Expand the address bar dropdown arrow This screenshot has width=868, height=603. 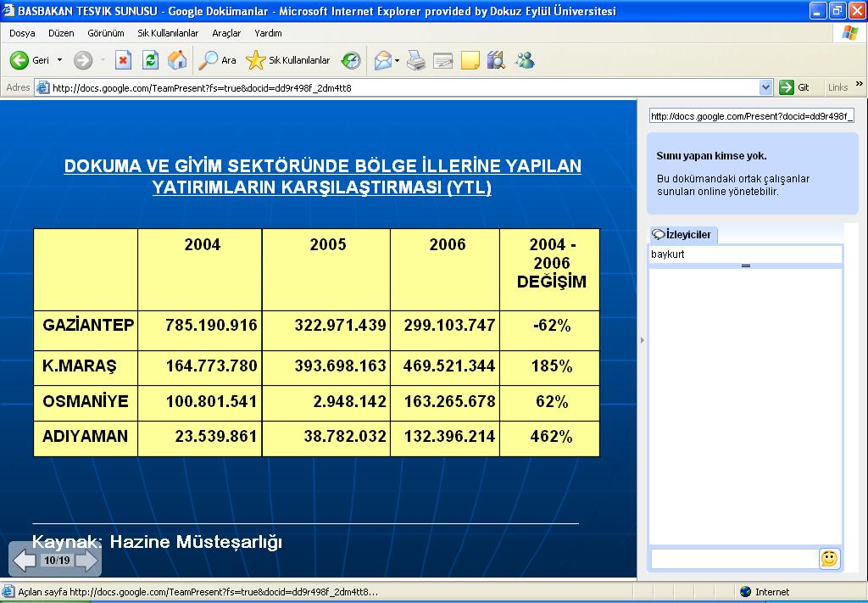coord(766,87)
